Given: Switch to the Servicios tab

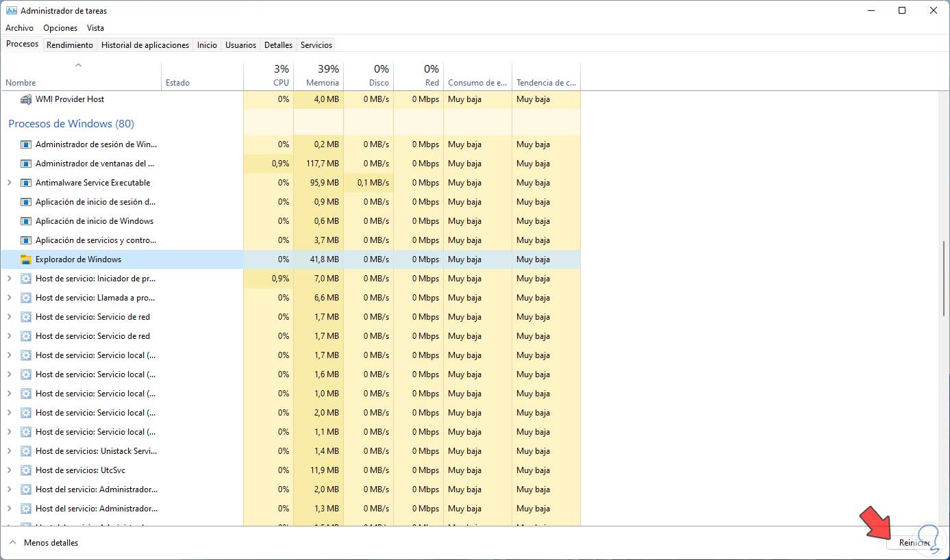Looking at the screenshot, I should tap(316, 45).
